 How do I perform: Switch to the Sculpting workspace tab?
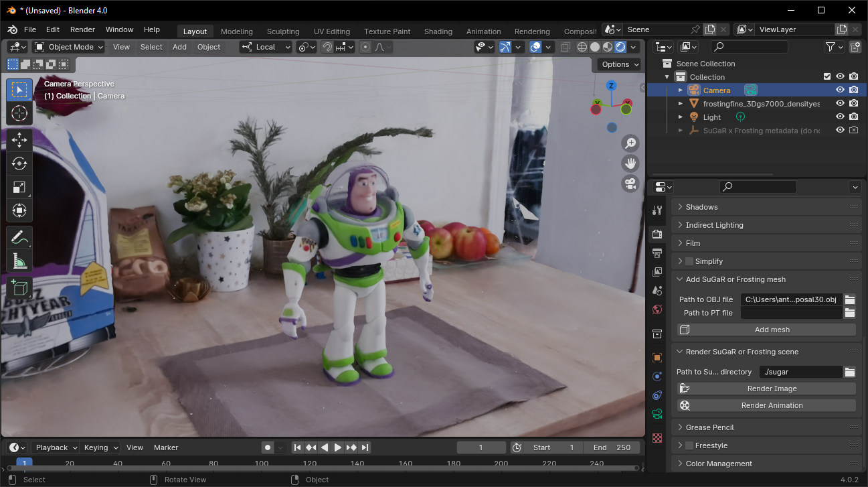pos(283,31)
